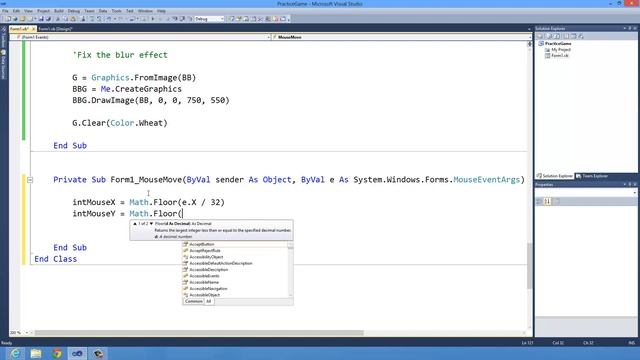This screenshot has width=640, height=360.
Task: Show next Floor overload with down arrow
Action: tap(151, 224)
